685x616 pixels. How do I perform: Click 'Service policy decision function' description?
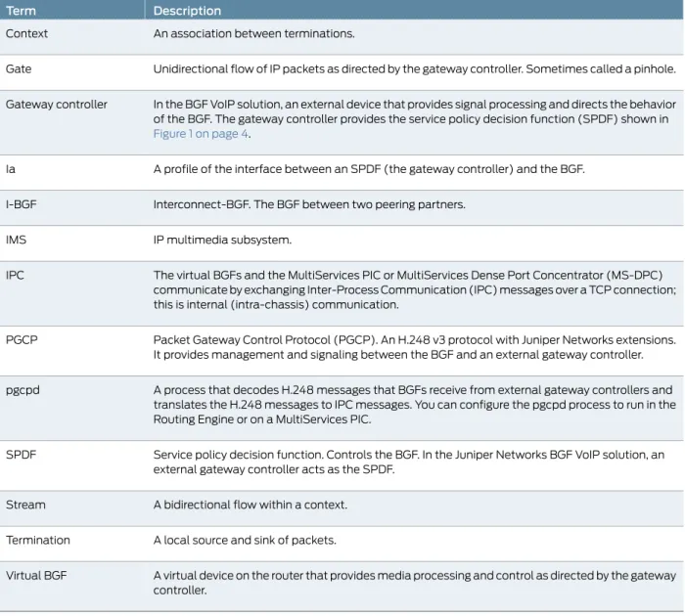pyautogui.click(x=409, y=462)
